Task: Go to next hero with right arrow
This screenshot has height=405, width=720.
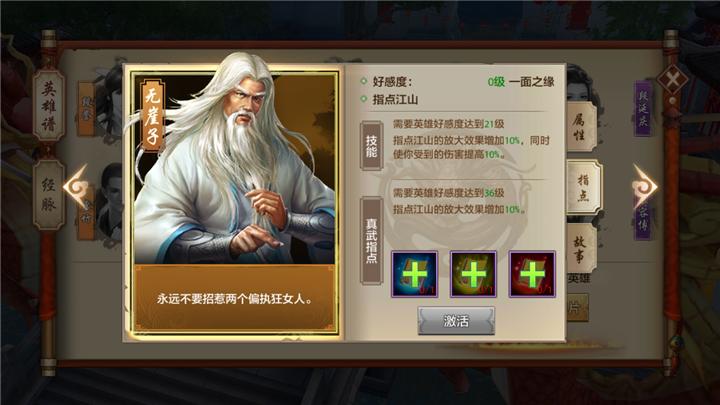Action: [x=644, y=187]
